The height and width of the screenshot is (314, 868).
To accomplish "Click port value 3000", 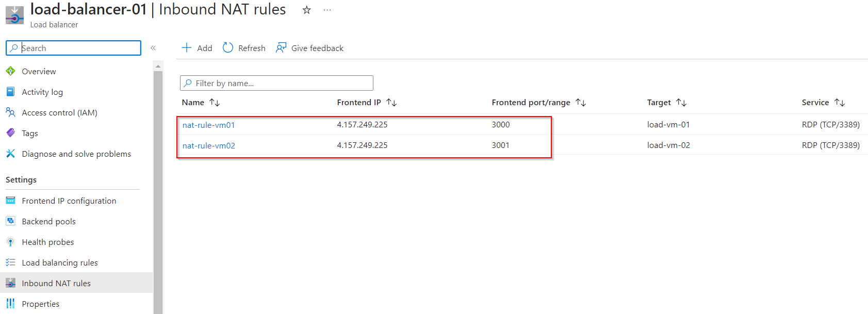I will [x=501, y=124].
